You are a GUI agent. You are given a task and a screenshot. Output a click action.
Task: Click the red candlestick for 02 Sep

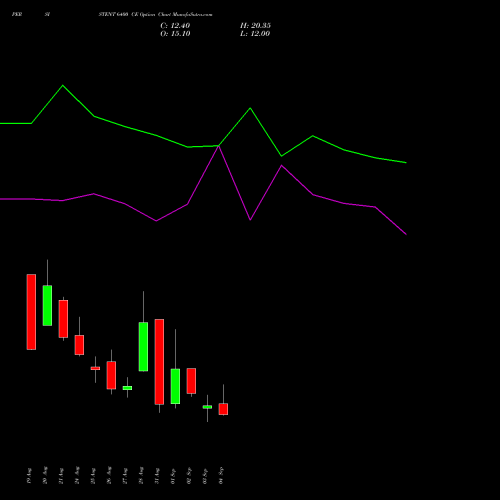(x=191, y=381)
